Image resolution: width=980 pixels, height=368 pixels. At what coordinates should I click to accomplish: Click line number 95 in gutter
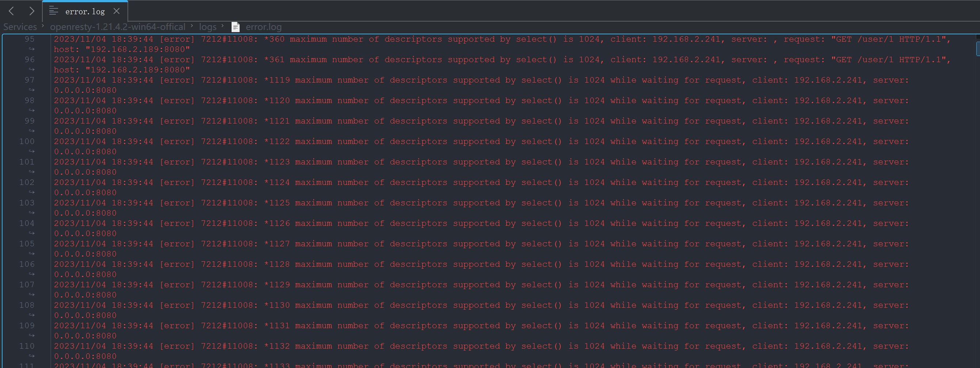click(30, 39)
